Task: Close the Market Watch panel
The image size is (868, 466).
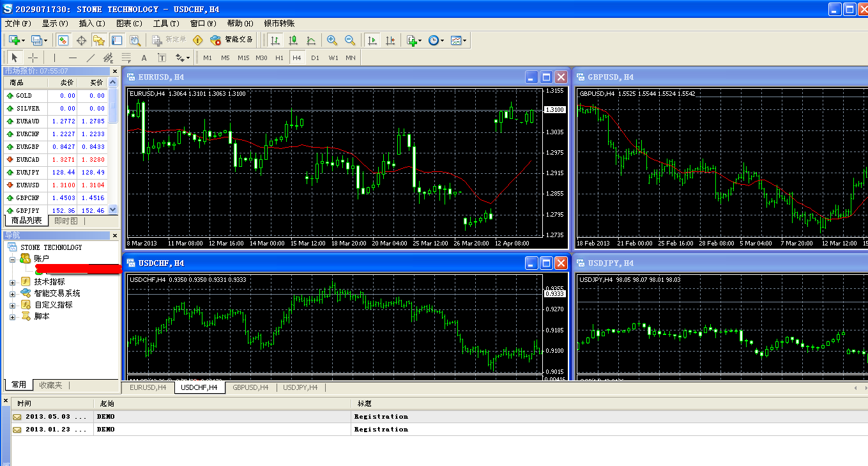Action: [x=115, y=72]
